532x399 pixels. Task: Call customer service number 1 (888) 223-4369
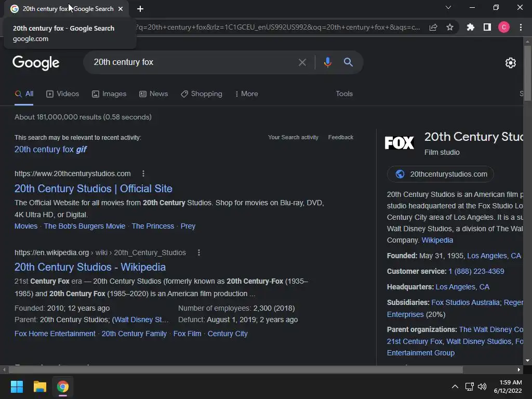pos(476,271)
